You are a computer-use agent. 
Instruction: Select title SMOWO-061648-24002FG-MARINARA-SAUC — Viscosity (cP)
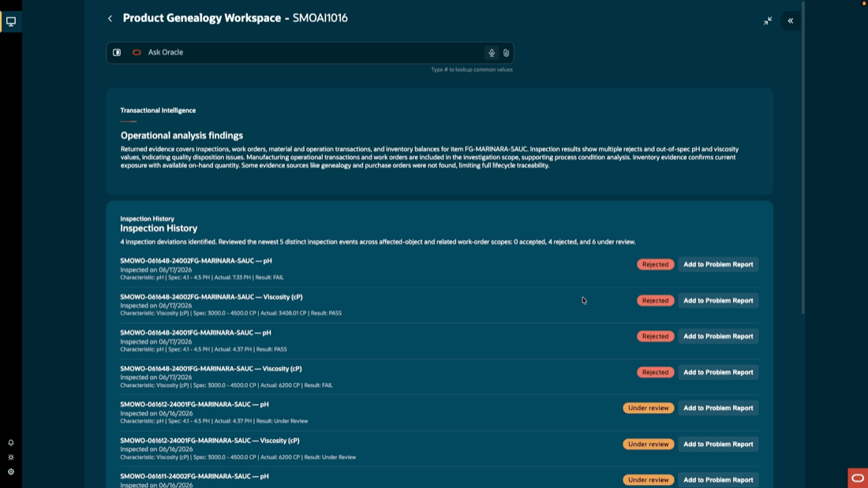pos(211,297)
